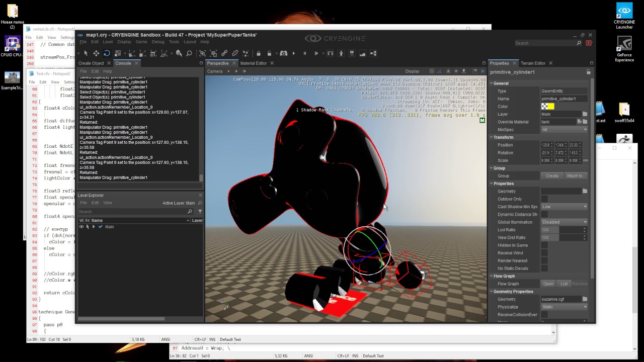Collapse the General section
Image resolution: width=644 pixels, height=362 pixels.
click(492, 83)
